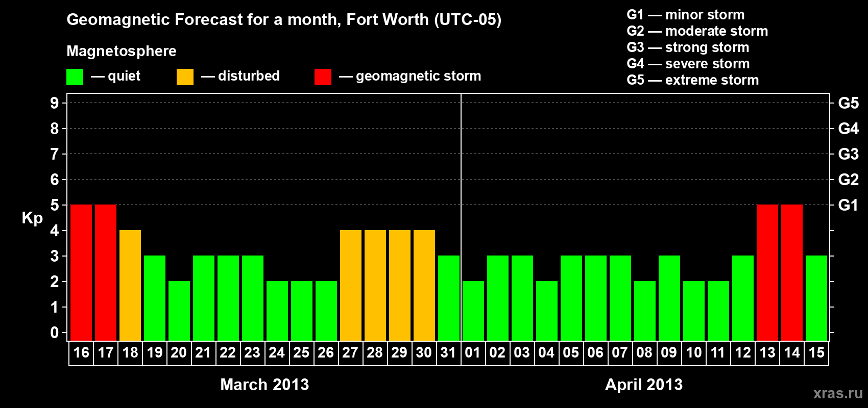This screenshot has width=868, height=408.
Task: Click the date label 24
Action: (x=277, y=352)
